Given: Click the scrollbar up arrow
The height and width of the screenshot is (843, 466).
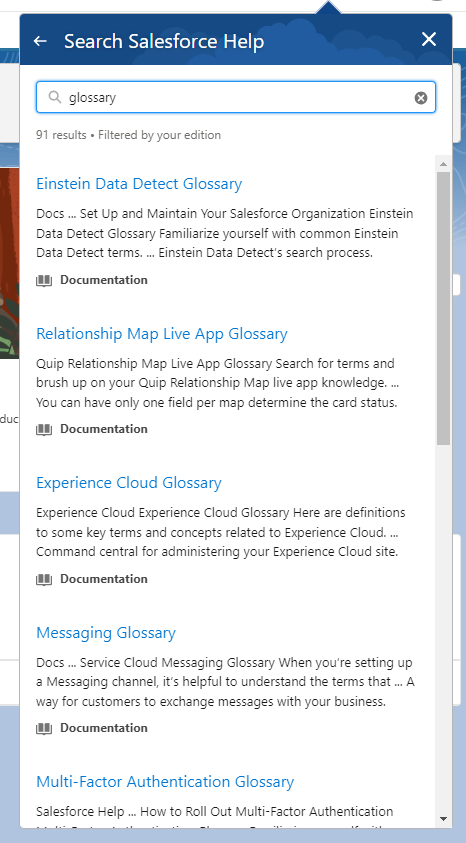Looking at the screenshot, I should [443, 164].
